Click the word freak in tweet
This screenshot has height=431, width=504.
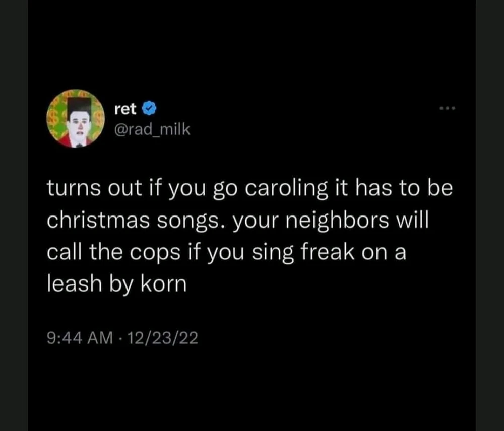click(x=328, y=252)
